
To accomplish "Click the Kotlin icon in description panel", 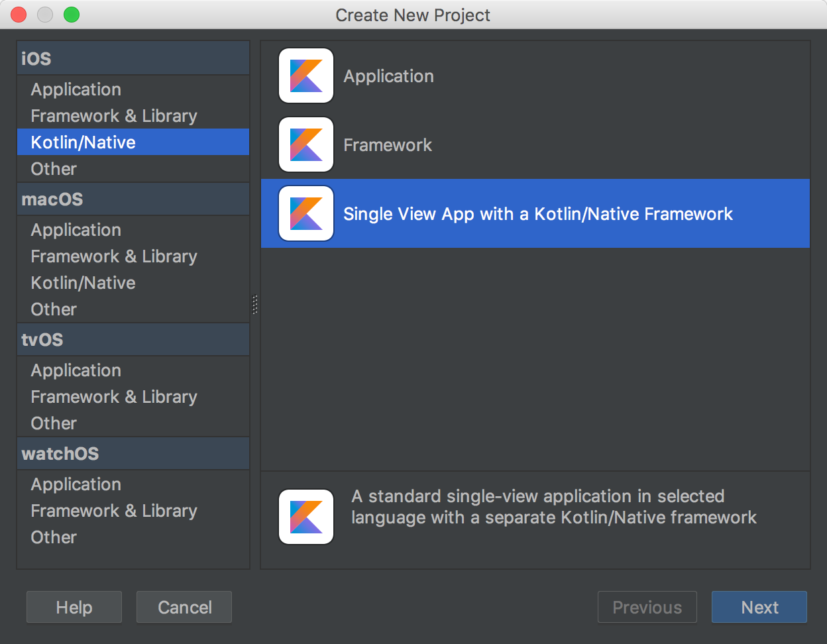I will pos(306,517).
